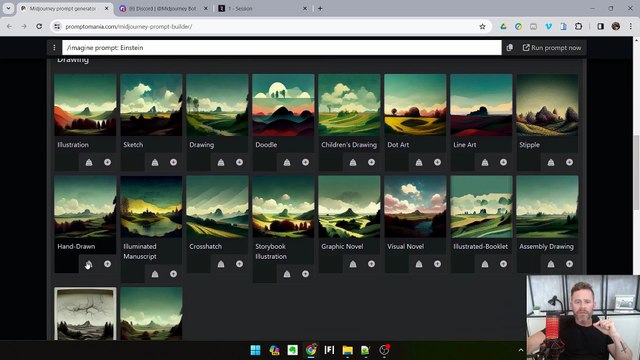
Task: Click the page vertical scrollbar thumb
Action: [636, 173]
